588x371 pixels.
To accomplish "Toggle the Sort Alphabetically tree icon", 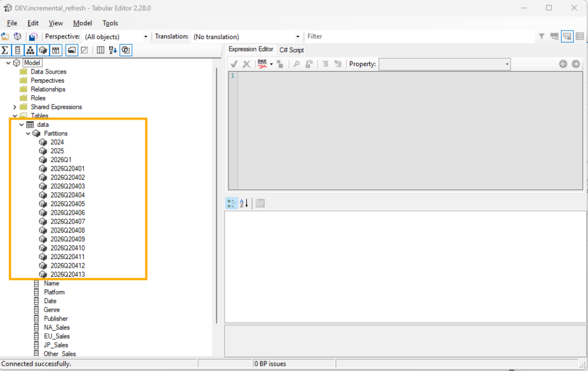I will click(x=113, y=50).
